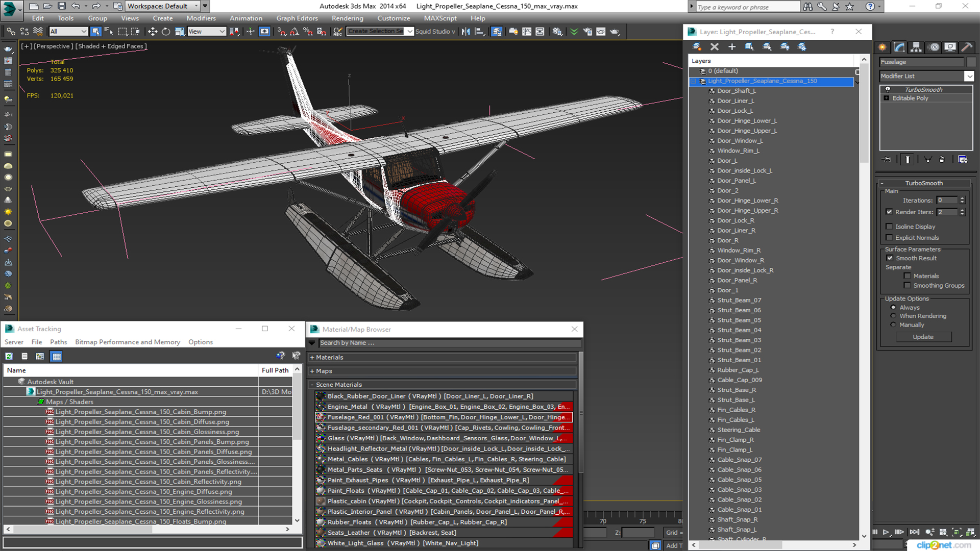The image size is (980, 551).
Task: Check Separate by Materials checkbox
Action: point(907,276)
